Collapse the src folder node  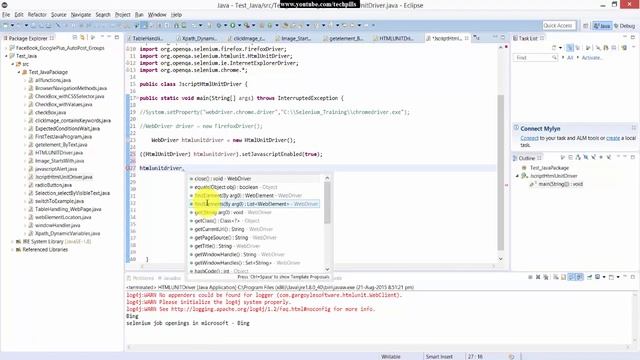pyautogui.click(x=13, y=64)
